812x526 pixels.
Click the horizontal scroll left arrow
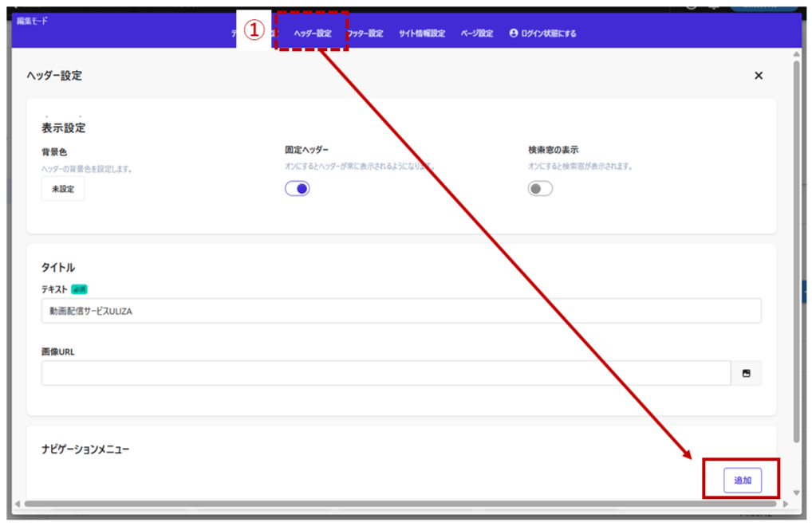[x=18, y=504]
